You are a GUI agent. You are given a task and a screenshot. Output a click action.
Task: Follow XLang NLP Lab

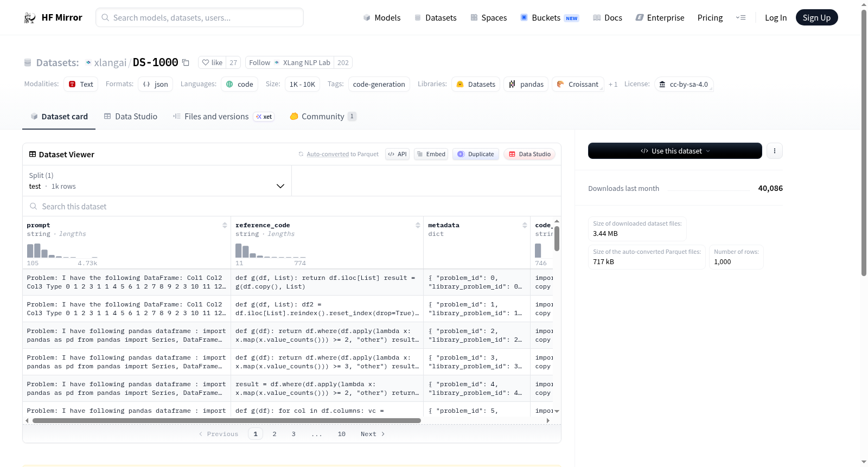point(259,63)
